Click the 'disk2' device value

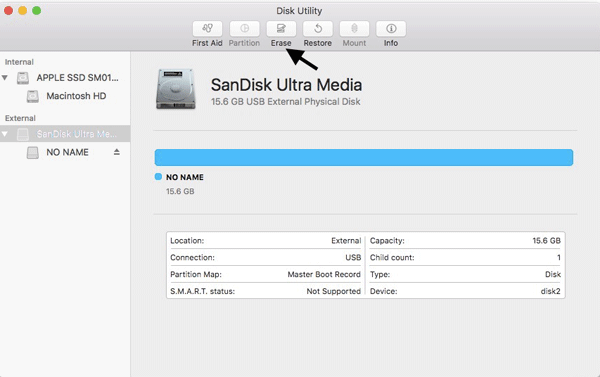click(x=551, y=291)
